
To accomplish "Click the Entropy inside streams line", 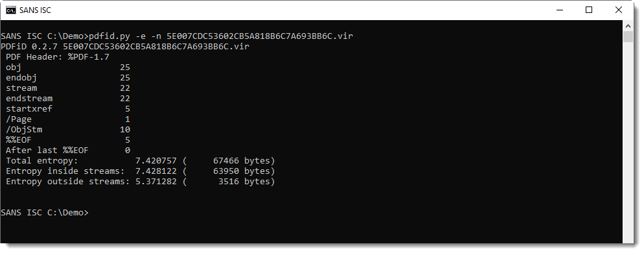I will pyautogui.click(x=140, y=171).
